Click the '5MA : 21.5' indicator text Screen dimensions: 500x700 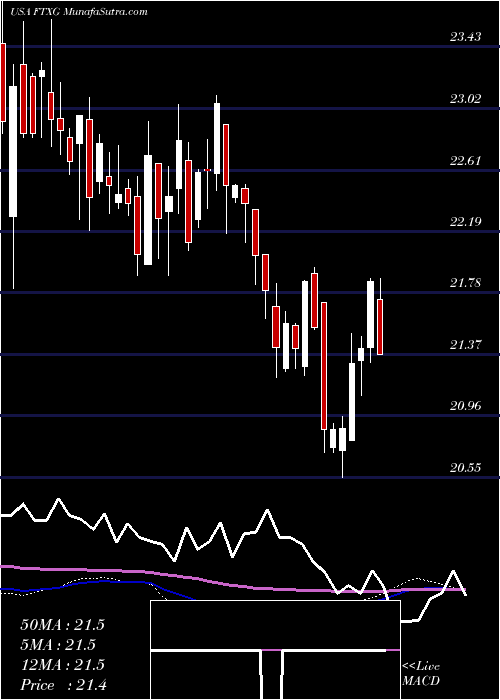tap(58, 645)
